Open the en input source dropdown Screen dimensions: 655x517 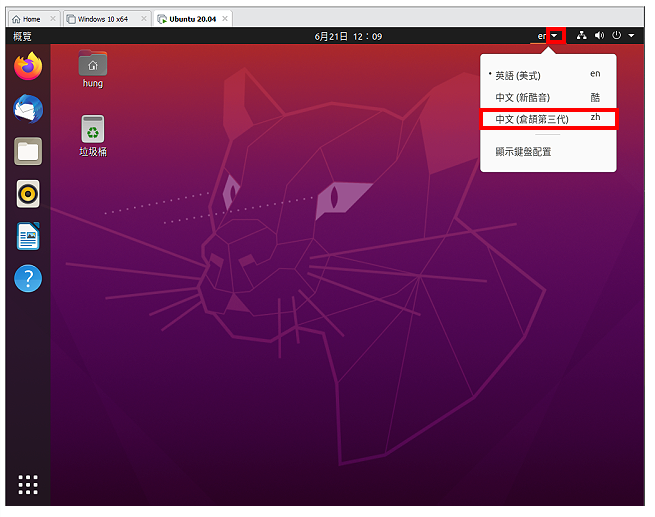548,36
